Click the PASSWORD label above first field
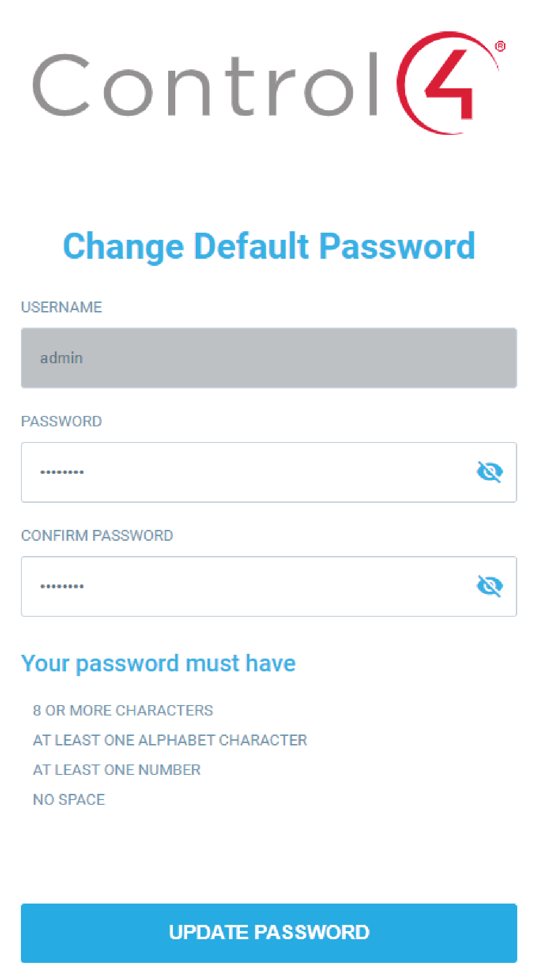This screenshot has width=541, height=980. coord(62,422)
